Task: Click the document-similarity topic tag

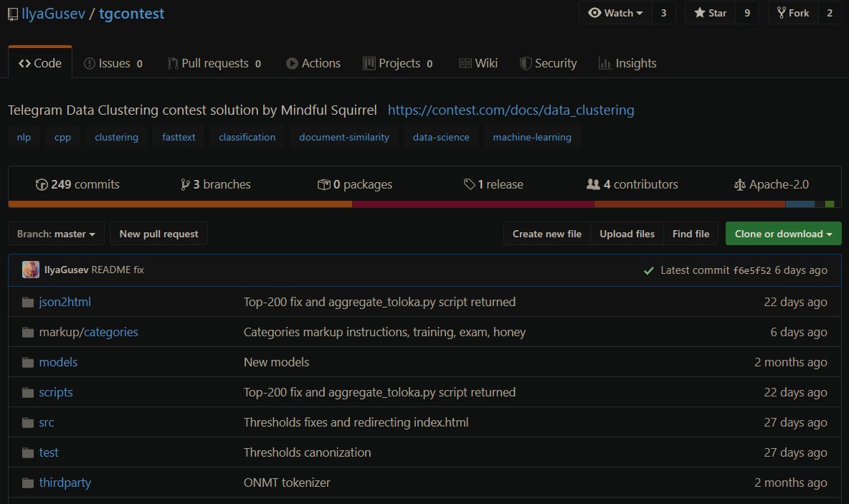Action: tap(343, 137)
